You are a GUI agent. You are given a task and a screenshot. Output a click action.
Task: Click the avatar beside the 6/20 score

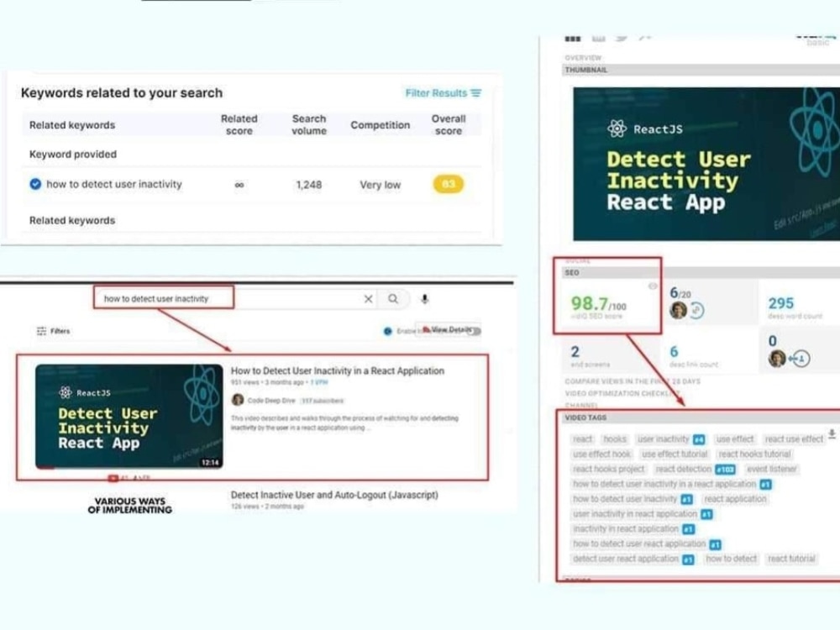(678, 310)
